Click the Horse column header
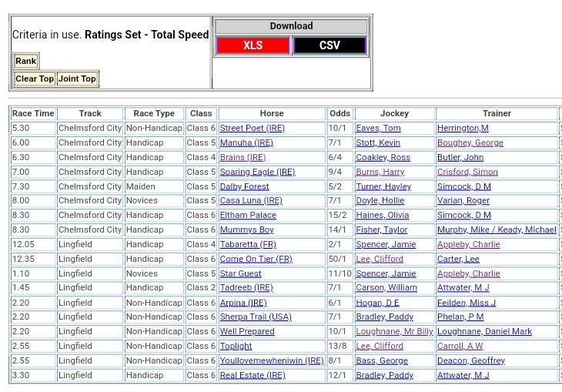The width and height of the screenshot is (562, 392). [272, 113]
